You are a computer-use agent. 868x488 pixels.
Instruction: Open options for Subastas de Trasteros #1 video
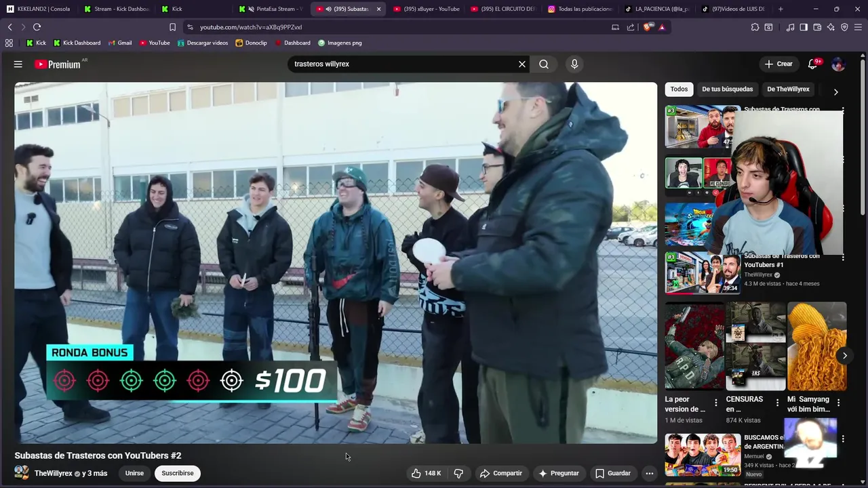tap(843, 258)
